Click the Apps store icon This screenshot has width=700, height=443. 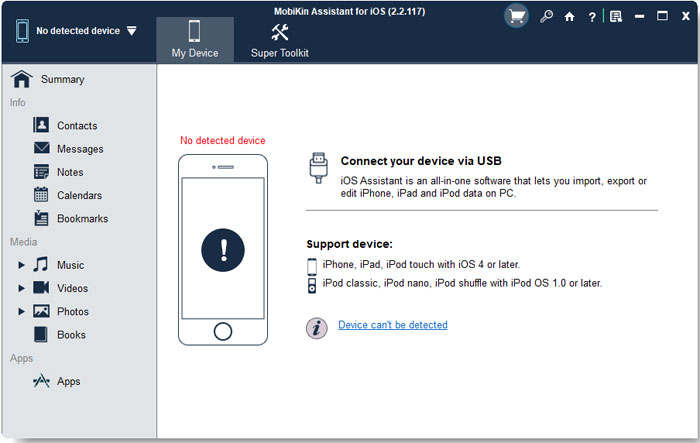coord(41,380)
